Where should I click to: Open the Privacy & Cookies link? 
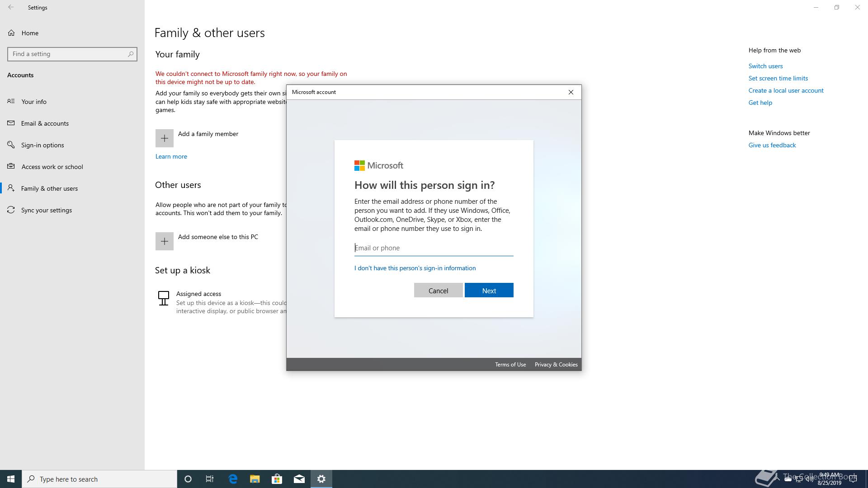pyautogui.click(x=556, y=365)
